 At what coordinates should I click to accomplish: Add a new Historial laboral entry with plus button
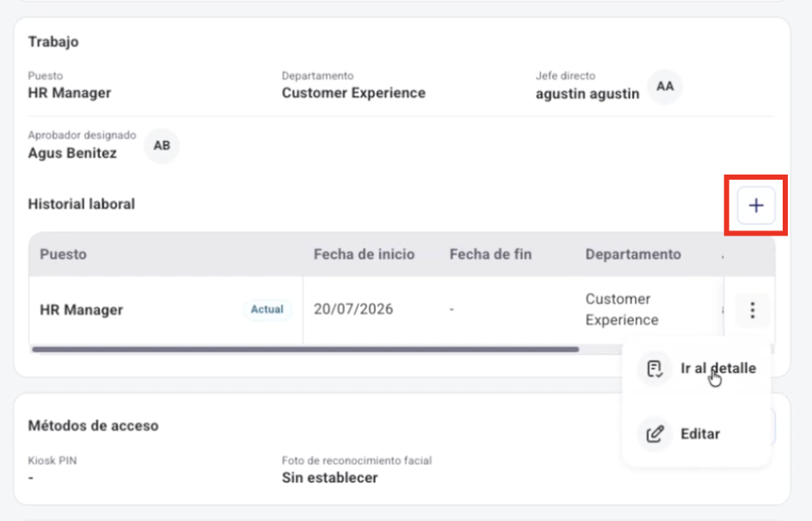[756, 205]
